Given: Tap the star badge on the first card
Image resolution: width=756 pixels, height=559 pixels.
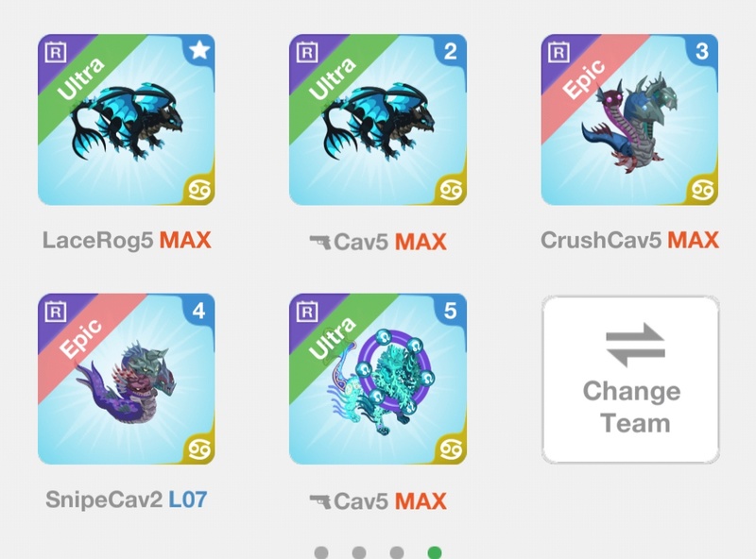Looking at the screenshot, I should pyautogui.click(x=199, y=50).
